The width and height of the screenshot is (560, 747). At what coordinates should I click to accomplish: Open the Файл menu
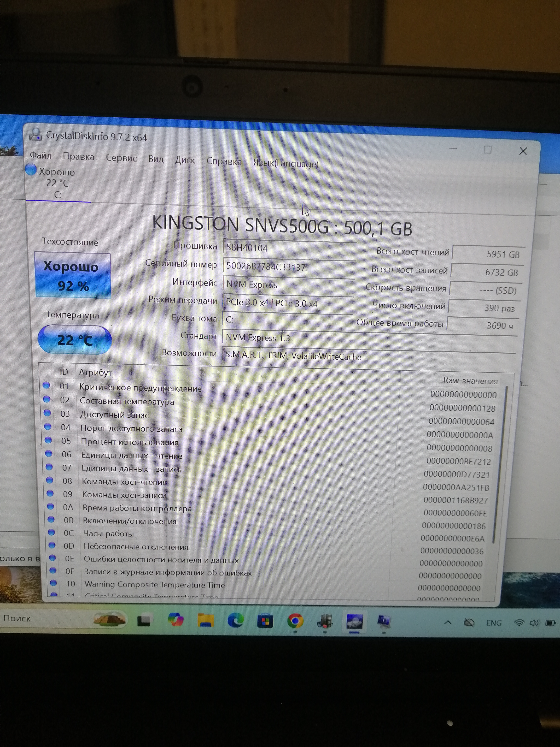(41, 155)
